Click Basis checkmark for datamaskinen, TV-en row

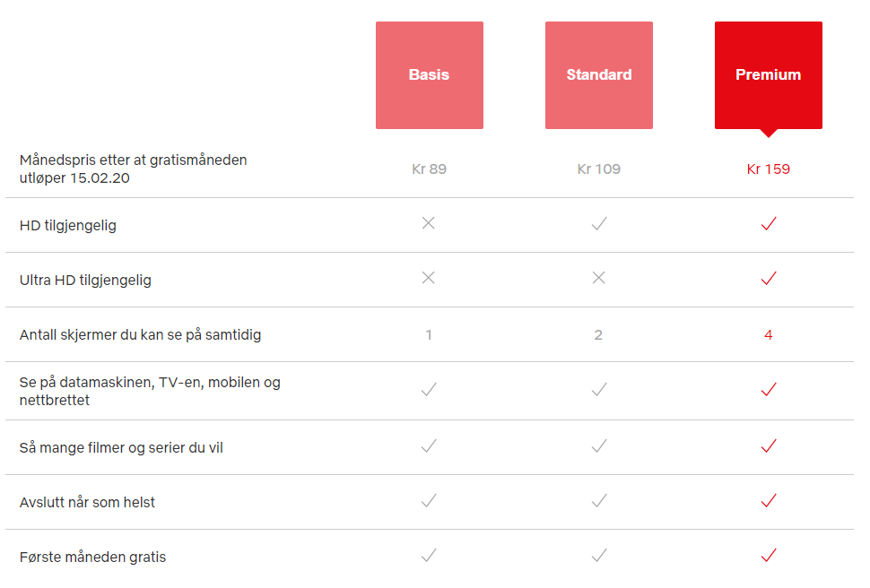pos(429,389)
